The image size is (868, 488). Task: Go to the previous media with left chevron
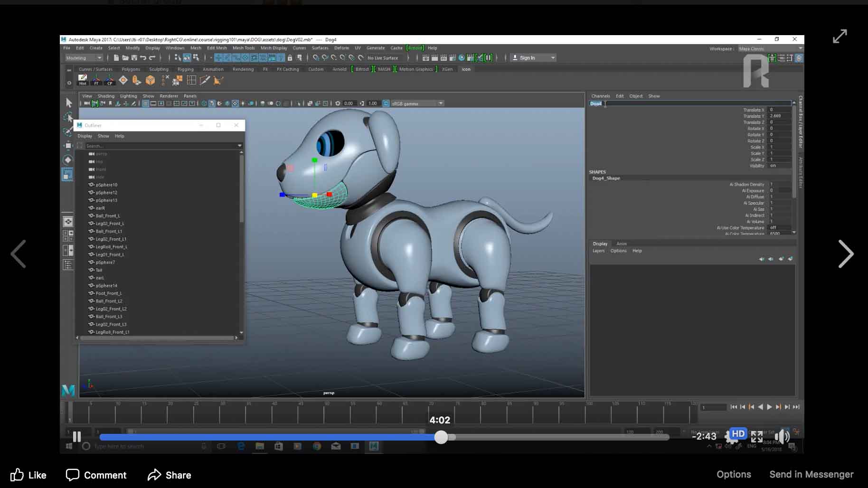pyautogui.click(x=19, y=254)
